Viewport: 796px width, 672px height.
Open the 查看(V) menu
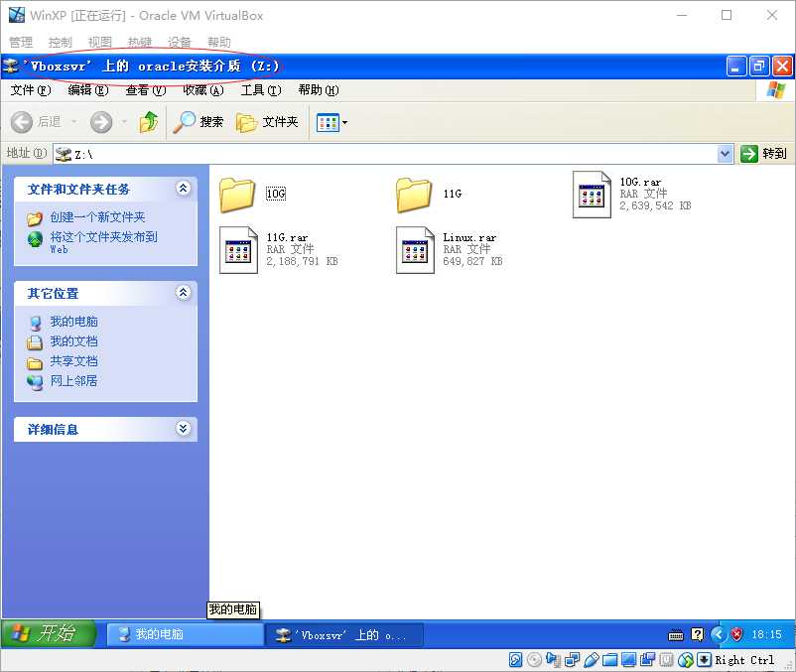[146, 90]
